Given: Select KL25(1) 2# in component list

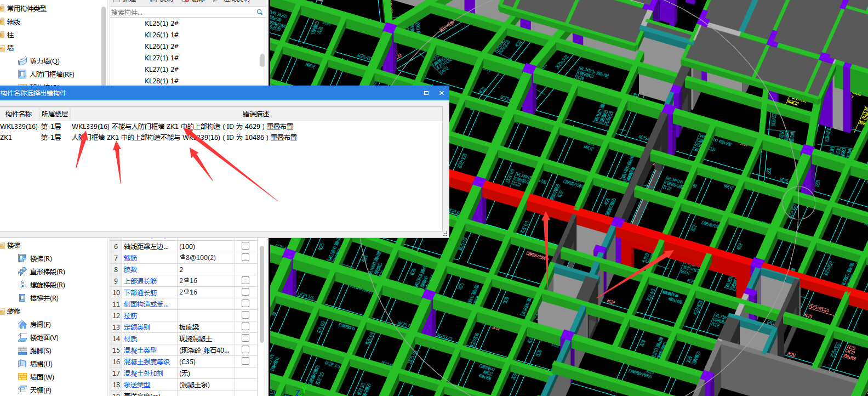Looking at the screenshot, I should (x=162, y=23).
